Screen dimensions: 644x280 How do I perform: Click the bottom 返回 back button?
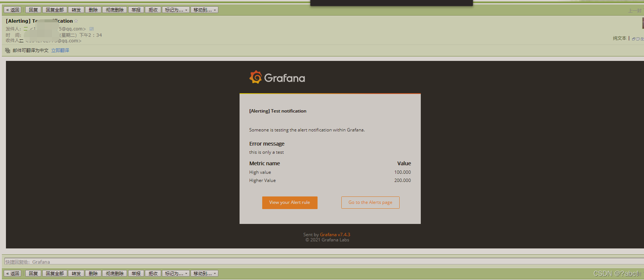[x=13, y=274]
